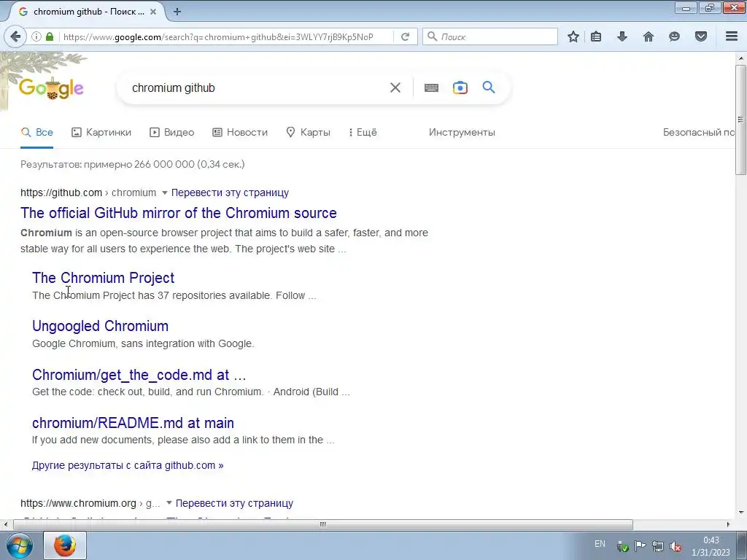The width and height of the screenshot is (747, 560).
Task: Click the Google doodle logo
Action: tap(51, 88)
